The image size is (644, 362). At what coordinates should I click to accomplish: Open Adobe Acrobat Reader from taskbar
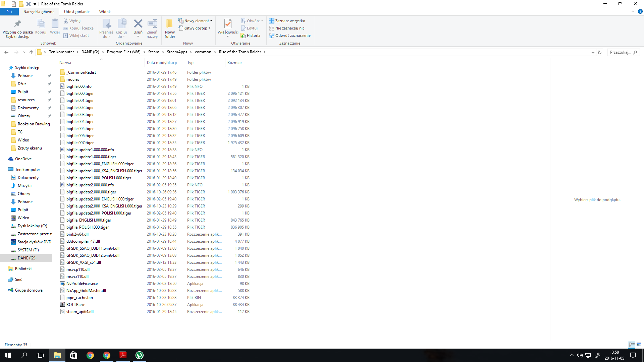point(123,355)
